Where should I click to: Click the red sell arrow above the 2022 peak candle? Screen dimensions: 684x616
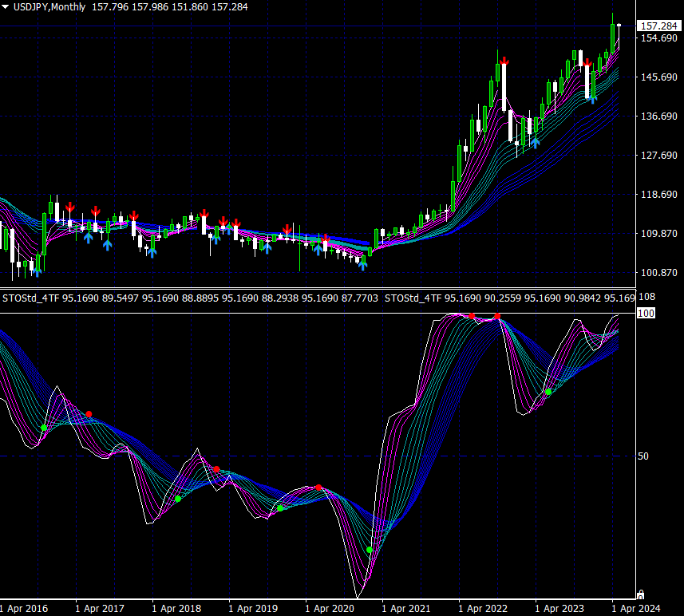click(504, 61)
